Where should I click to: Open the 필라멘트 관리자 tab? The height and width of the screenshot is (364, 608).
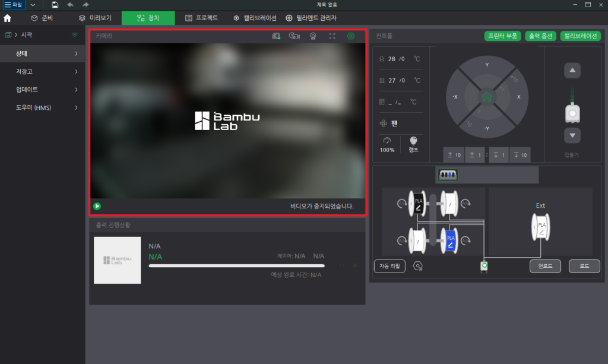click(x=311, y=18)
